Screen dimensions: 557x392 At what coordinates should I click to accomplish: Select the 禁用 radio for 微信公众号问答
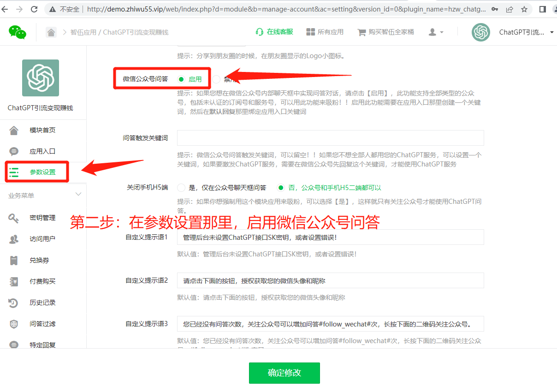(x=216, y=79)
